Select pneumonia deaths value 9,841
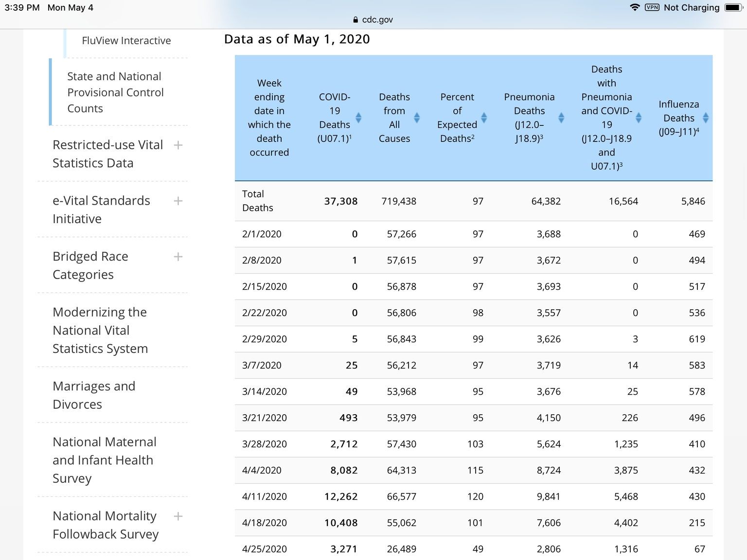This screenshot has width=747, height=560. tap(549, 497)
